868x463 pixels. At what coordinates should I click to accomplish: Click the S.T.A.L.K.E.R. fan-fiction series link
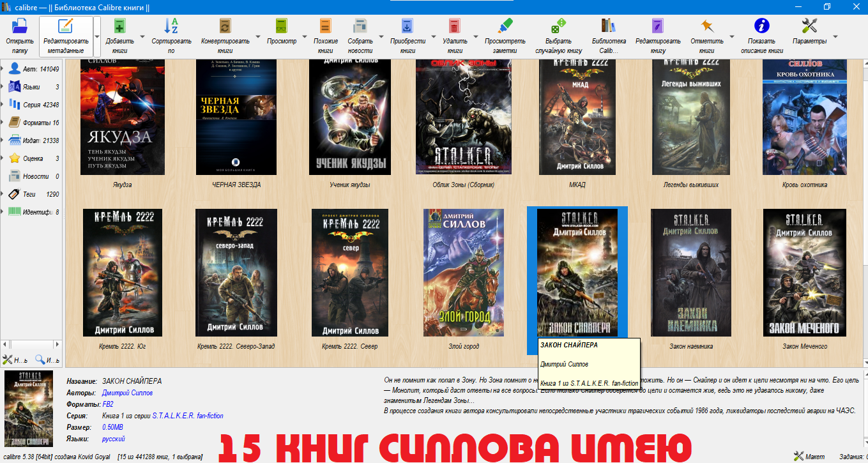[188, 416]
